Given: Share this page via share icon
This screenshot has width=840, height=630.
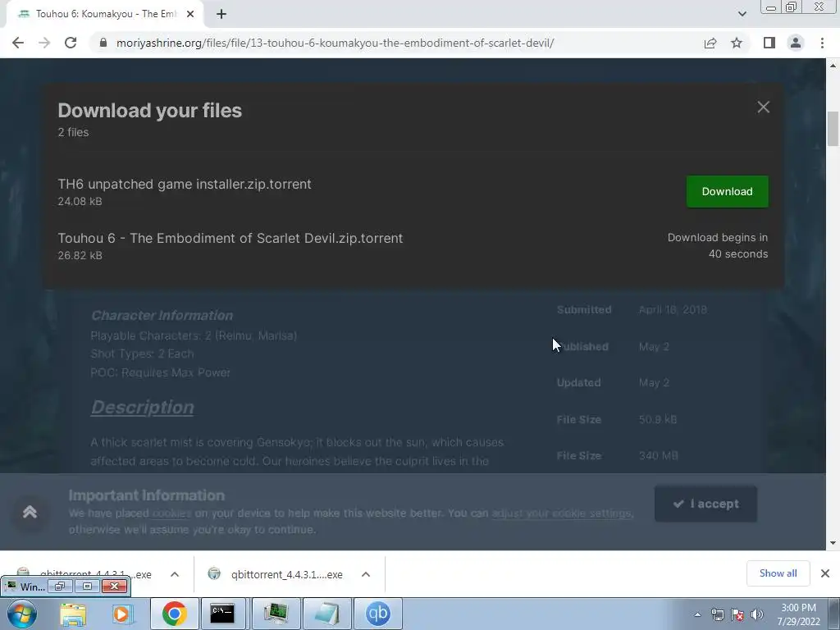Looking at the screenshot, I should pos(710,43).
